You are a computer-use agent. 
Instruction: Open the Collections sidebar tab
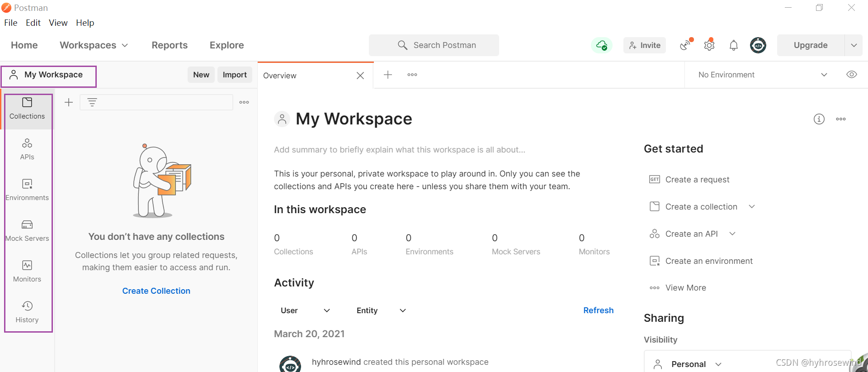tap(27, 109)
